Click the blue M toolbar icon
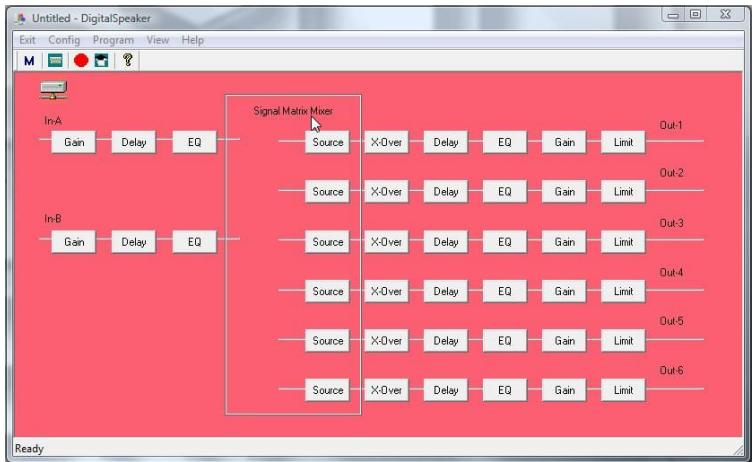Viewport: 753px width, 462px height. coord(29,61)
